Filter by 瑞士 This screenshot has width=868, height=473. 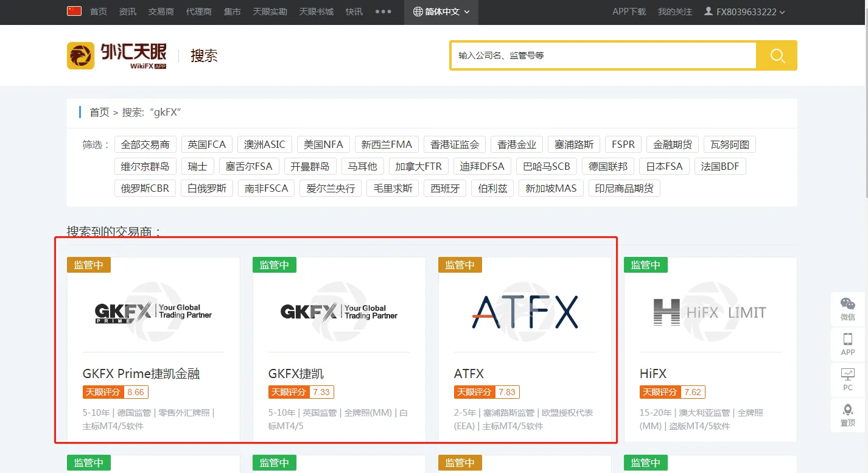pos(198,166)
